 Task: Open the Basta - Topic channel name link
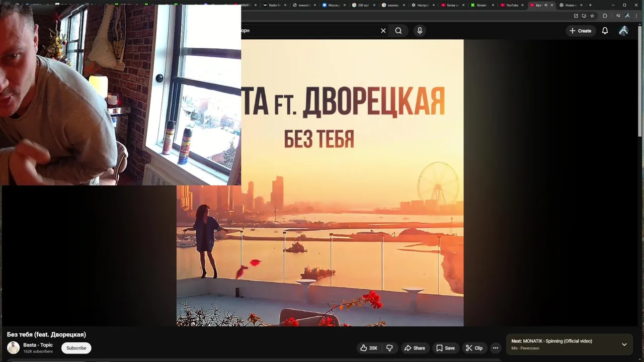[38, 345]
